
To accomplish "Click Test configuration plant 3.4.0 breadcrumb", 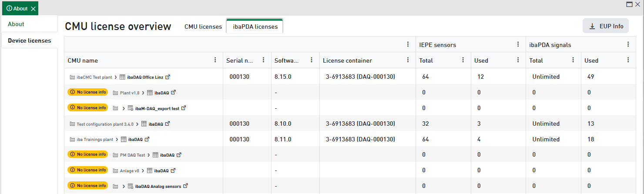I will 105,124.
